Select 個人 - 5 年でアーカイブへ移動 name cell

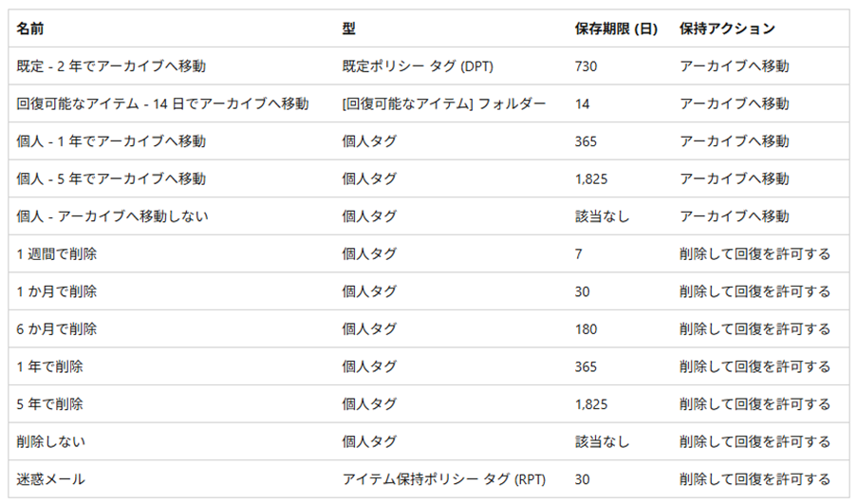coord(111,178)
